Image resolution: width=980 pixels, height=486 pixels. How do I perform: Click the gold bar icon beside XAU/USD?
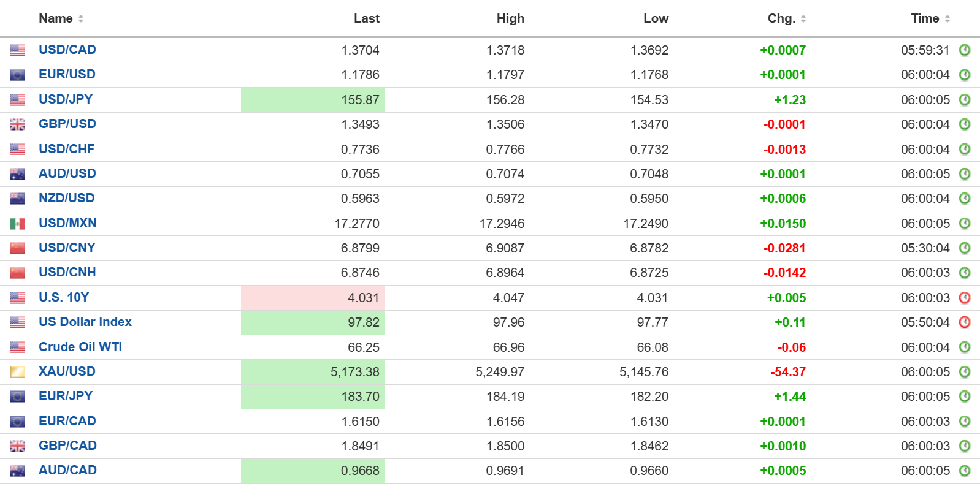point(17,372)
